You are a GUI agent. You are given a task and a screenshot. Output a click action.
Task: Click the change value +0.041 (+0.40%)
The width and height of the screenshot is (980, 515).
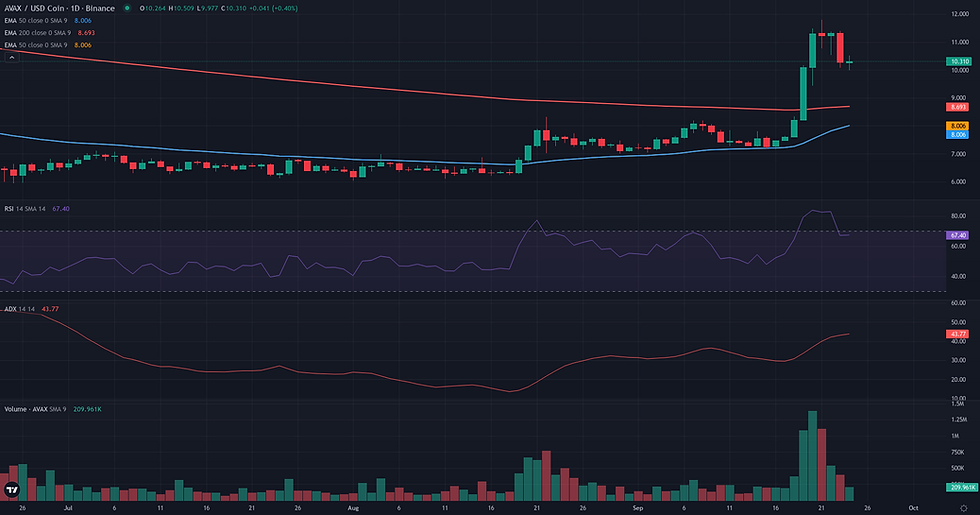(273, 8)
